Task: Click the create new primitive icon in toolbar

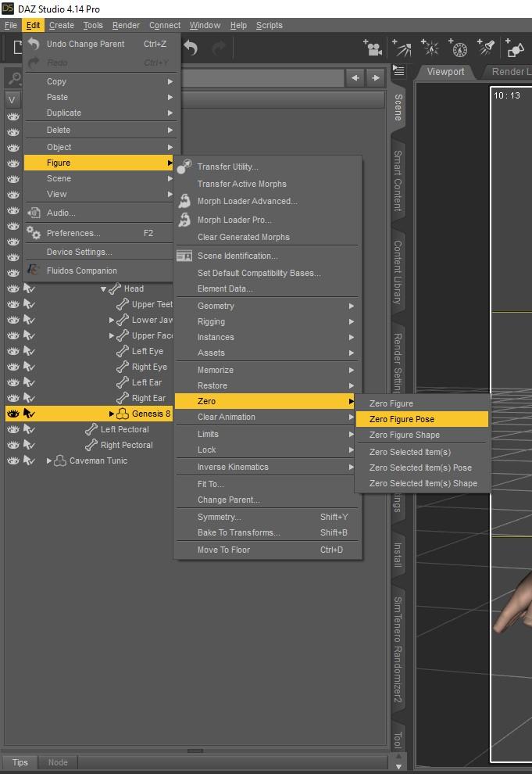Action: (516, 48)
